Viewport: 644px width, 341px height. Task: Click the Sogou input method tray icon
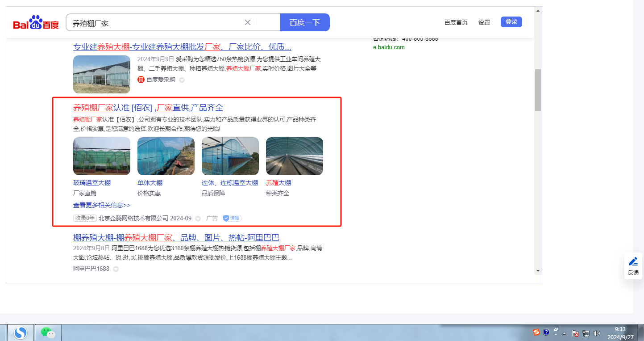point(536,332)
